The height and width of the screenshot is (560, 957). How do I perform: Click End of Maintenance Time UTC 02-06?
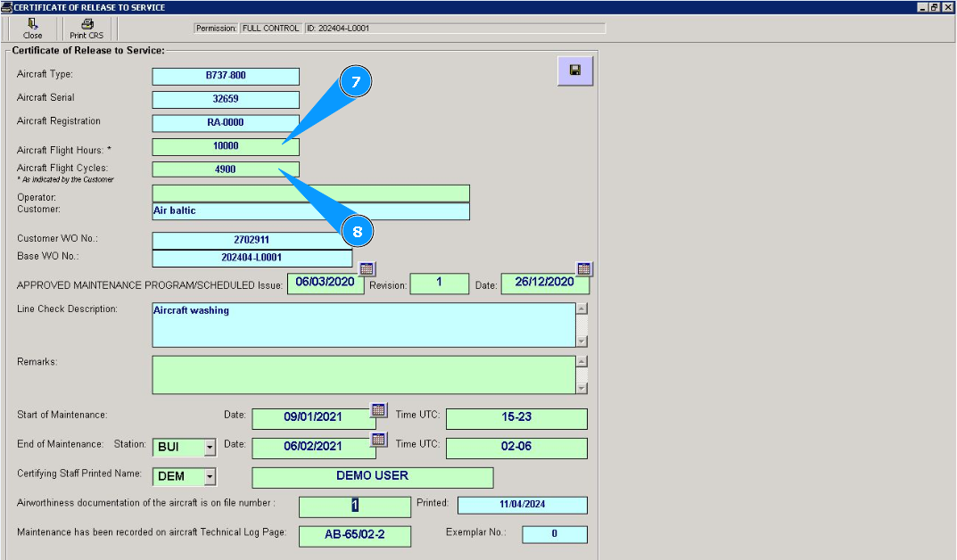click(516, 448)
